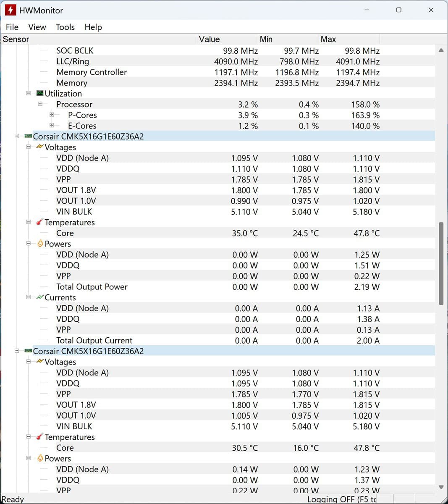Image resolution: width=448 pixels, height=504 pixels.
Task: Click the Currents waveform icon
Action: pos(40,297)
